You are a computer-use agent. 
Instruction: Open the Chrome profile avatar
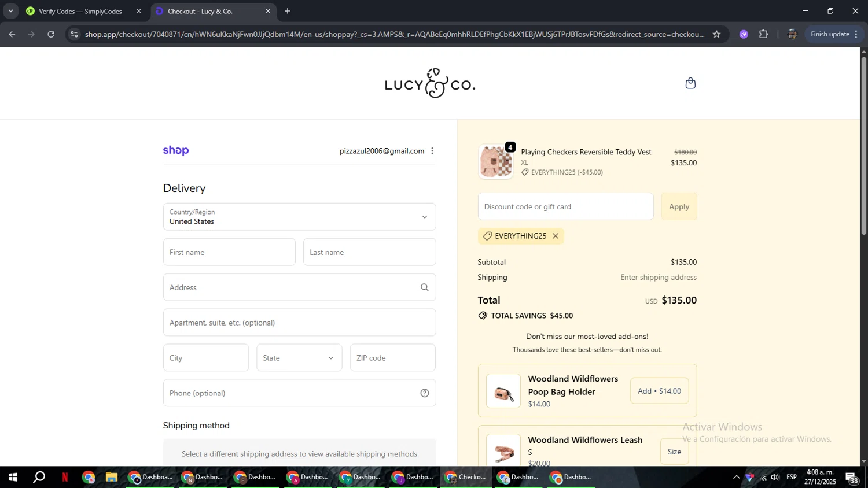click(792, 34)
